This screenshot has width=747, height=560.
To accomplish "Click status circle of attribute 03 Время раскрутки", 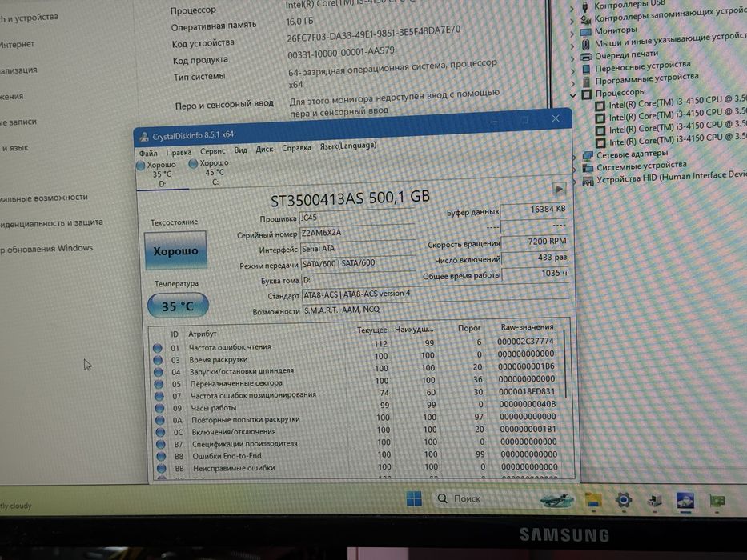I will click(158, 360).
